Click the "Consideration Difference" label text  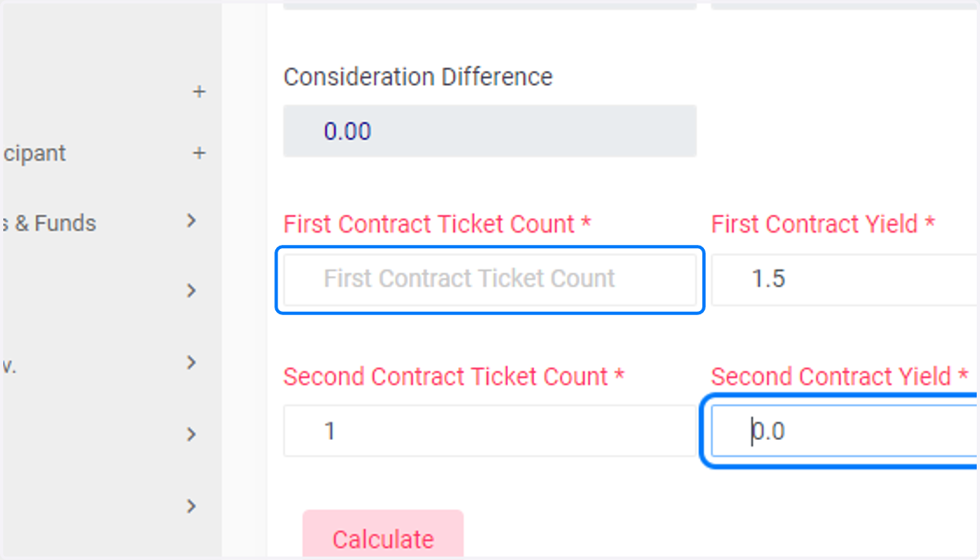pyautogui.click(x=418, y=77)
